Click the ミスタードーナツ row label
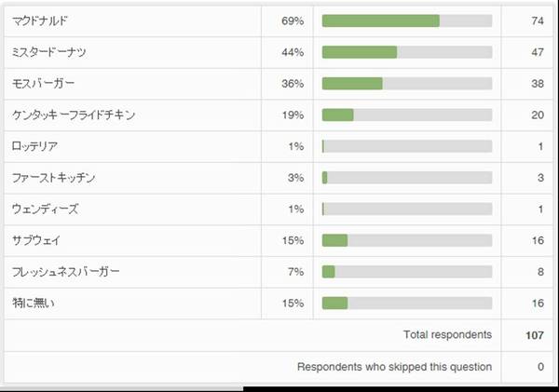This screenshot has height=392, width=559. [x=51, y=52]
